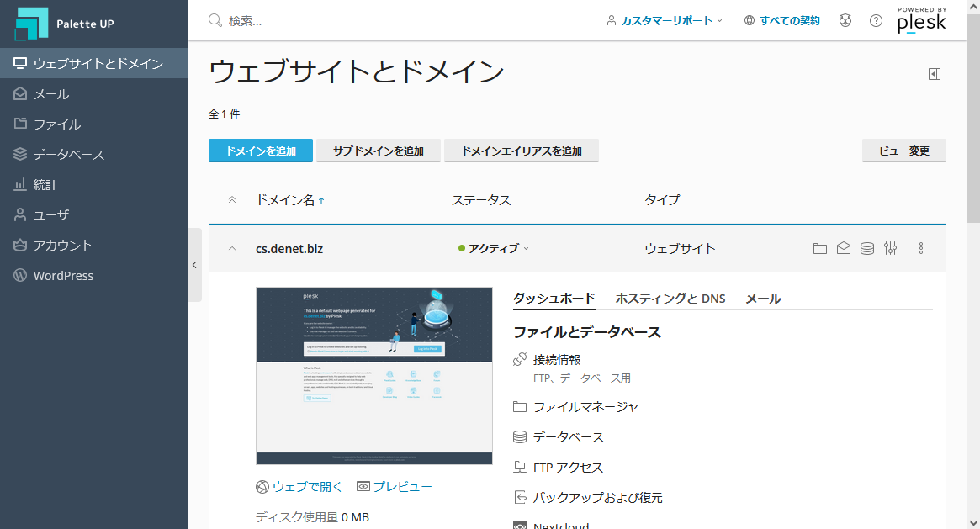Open the ファイル sidebar item
Image resolution: width=980 pixels, height=529 pixels.
click(x=93, y=124)
